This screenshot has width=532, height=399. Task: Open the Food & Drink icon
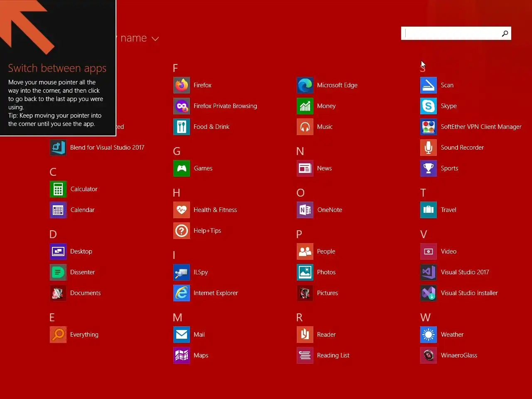tap(182, 127)
